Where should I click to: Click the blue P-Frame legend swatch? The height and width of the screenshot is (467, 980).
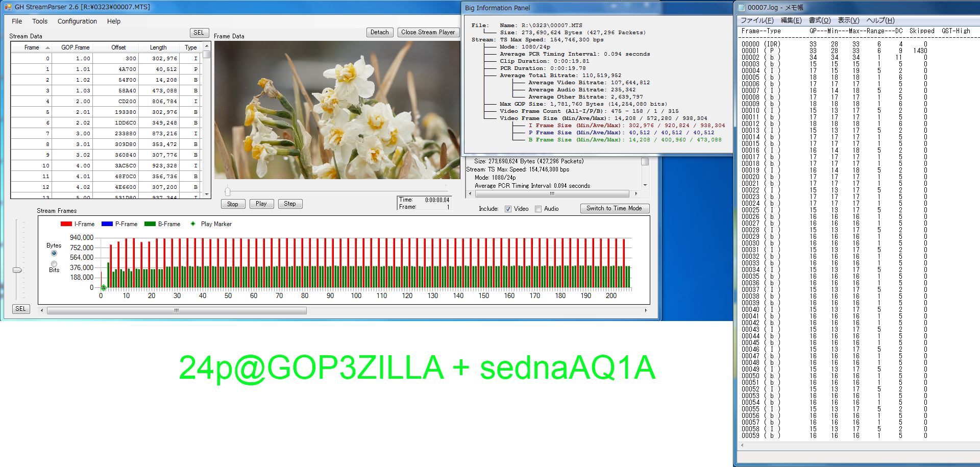click(x=107, y=224)
